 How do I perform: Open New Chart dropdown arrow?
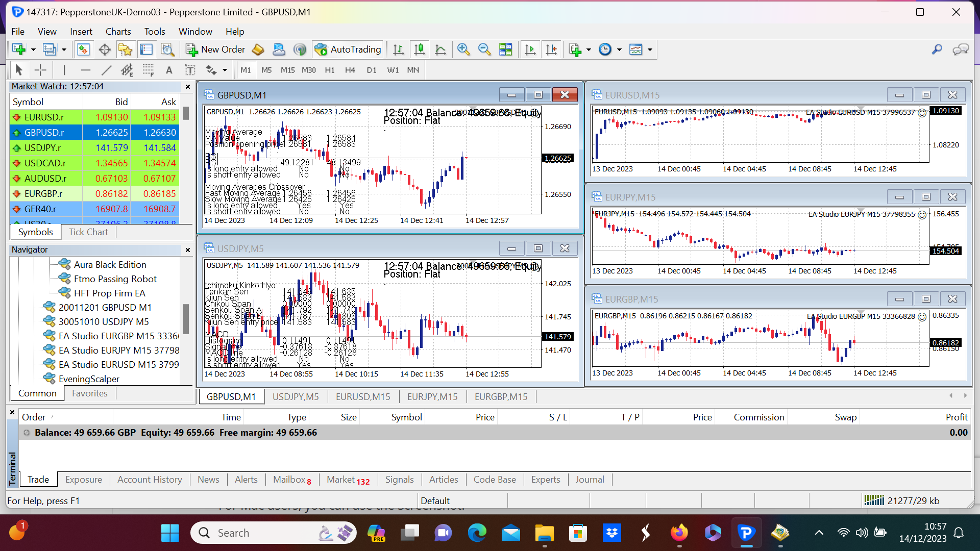(33, 50)
